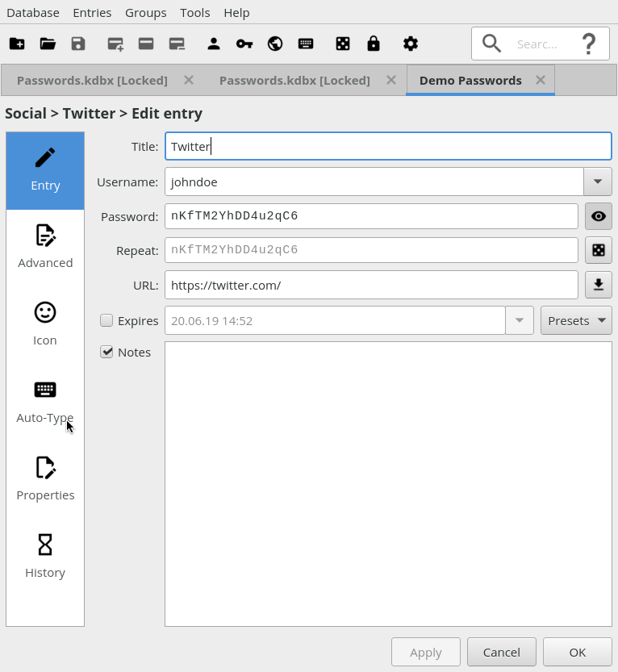Viewport: 618px width, 672px height.
Task: Click the Delete entry toolbar icon
Action: click(177, 44)
